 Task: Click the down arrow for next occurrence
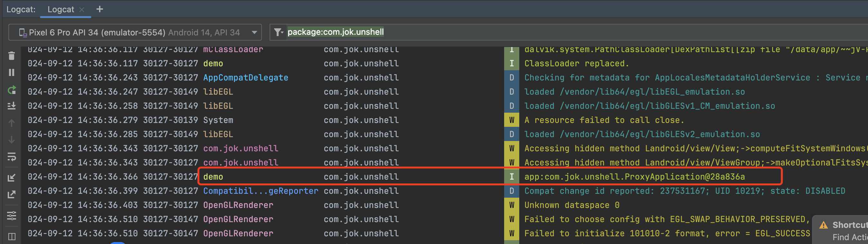(x=12, y=139)
